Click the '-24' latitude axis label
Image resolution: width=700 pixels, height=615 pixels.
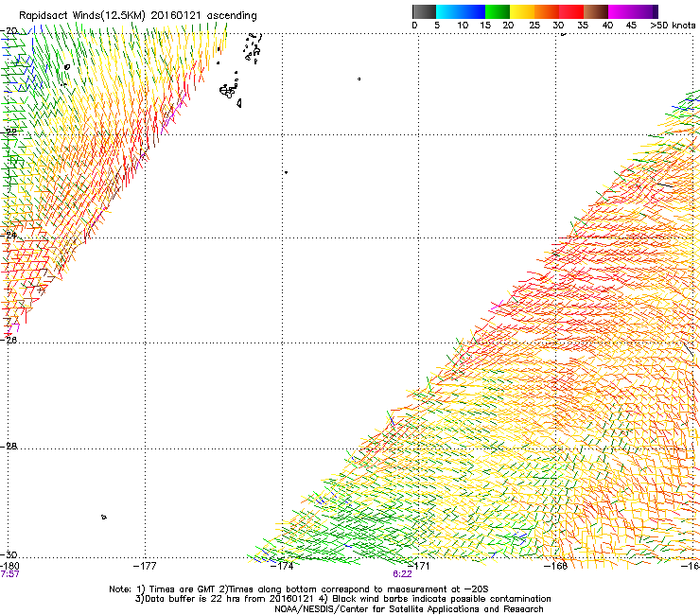click(x=9, y=235)
